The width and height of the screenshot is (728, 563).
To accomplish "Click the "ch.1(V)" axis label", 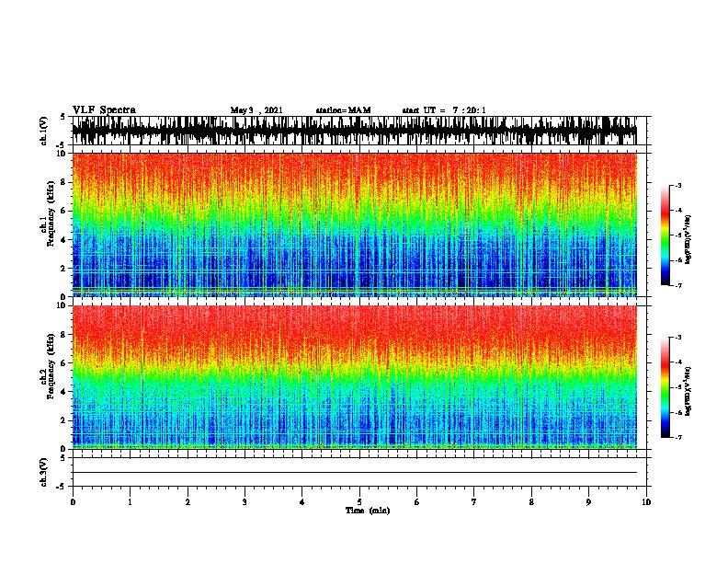I will tap(44, 131).
